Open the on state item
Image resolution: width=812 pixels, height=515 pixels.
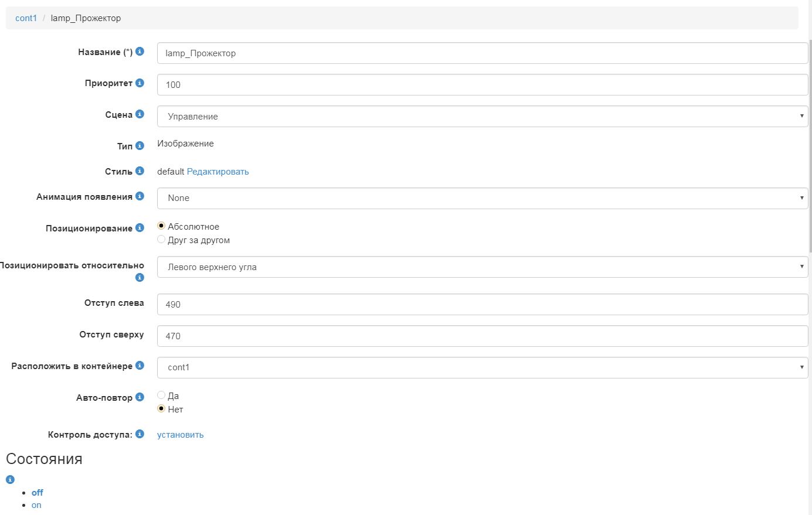tap(36, 505)
